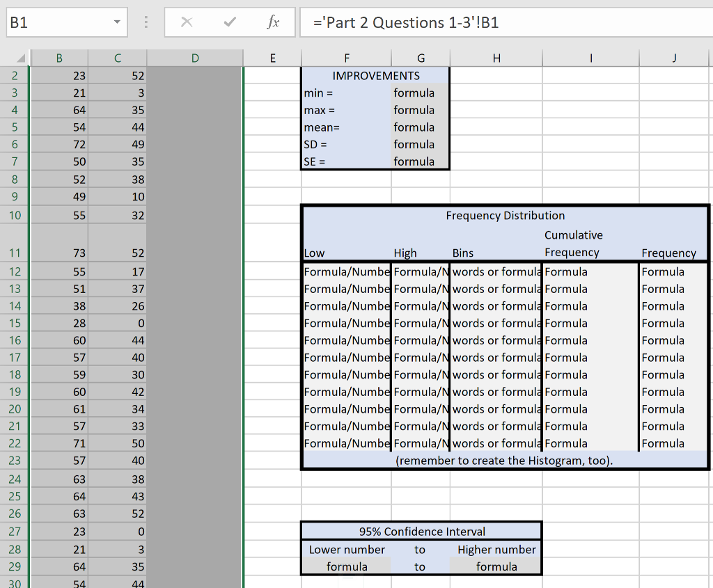Image resolution: width=713 pixels, height=588 pixels.
Task: Open the Name Box dropdown arrow
Action: coord(116,22)
